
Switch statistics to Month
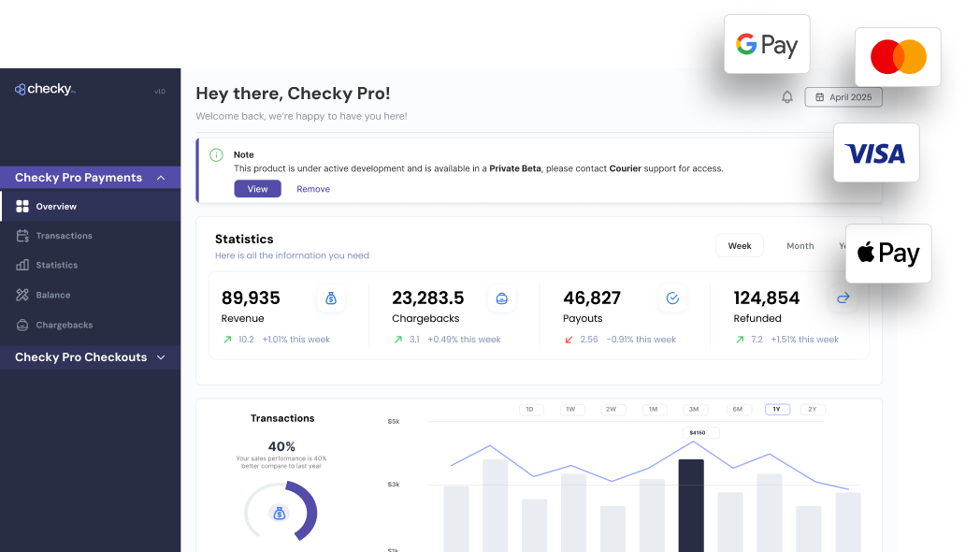click(x=800, y=246)
